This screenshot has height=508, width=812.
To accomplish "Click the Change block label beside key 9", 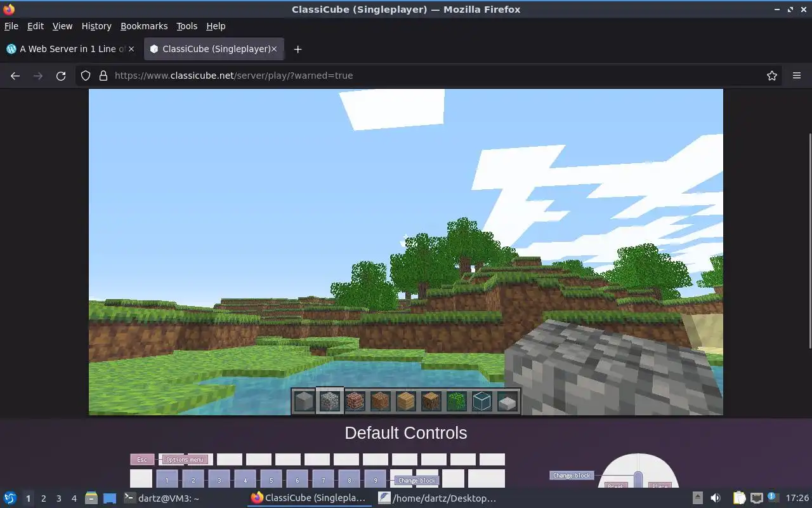I will click(x=417, y=481).
